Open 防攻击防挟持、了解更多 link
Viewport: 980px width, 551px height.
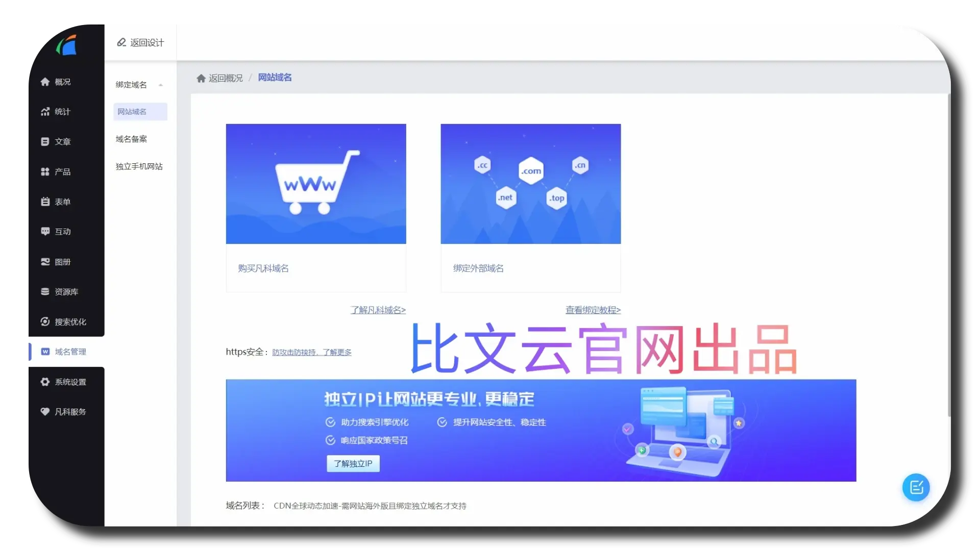pos(312,352)
